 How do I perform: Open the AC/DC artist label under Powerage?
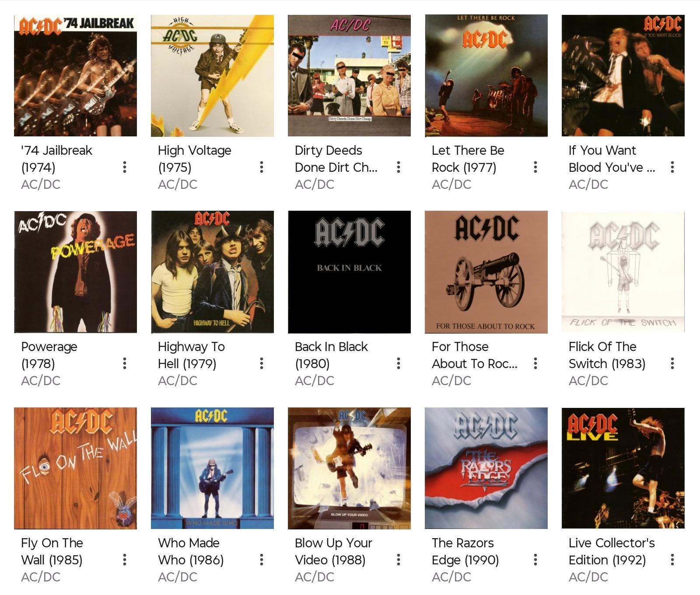click(41, 381)
